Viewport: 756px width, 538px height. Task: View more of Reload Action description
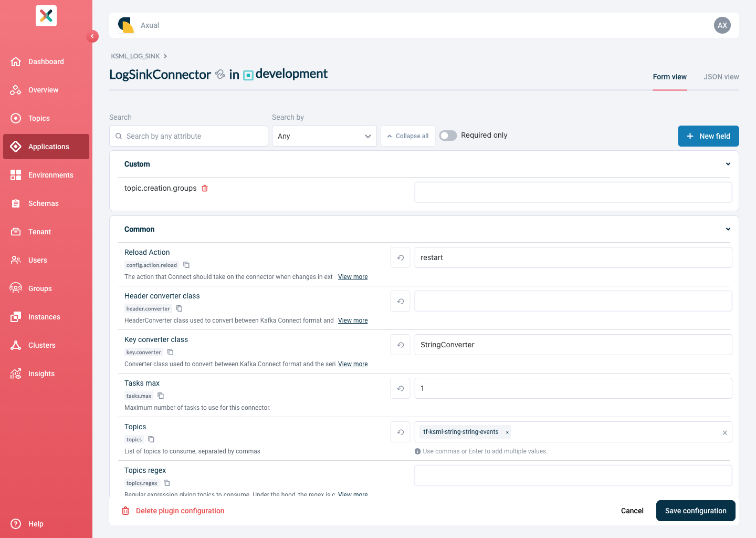pyautogui.click(x=353, y=277)
